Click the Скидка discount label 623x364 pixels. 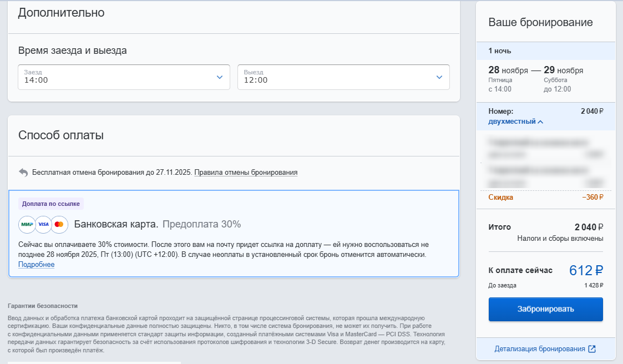coord(500,197)
